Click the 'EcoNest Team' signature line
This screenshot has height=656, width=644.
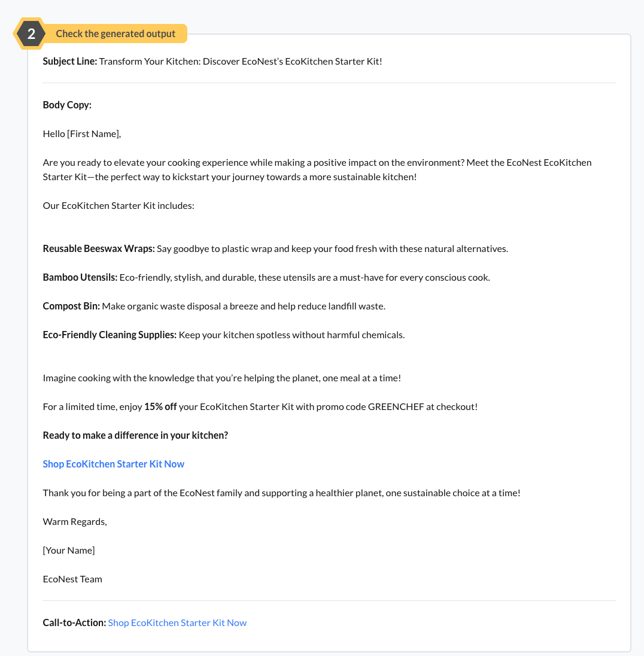coord(72,579)
